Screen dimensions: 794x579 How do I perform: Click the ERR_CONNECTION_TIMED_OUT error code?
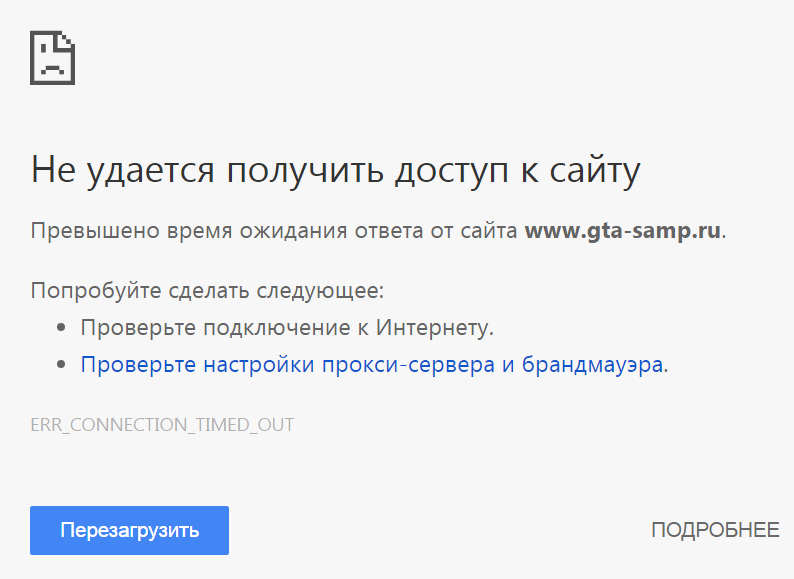click(x=162, y=425)
